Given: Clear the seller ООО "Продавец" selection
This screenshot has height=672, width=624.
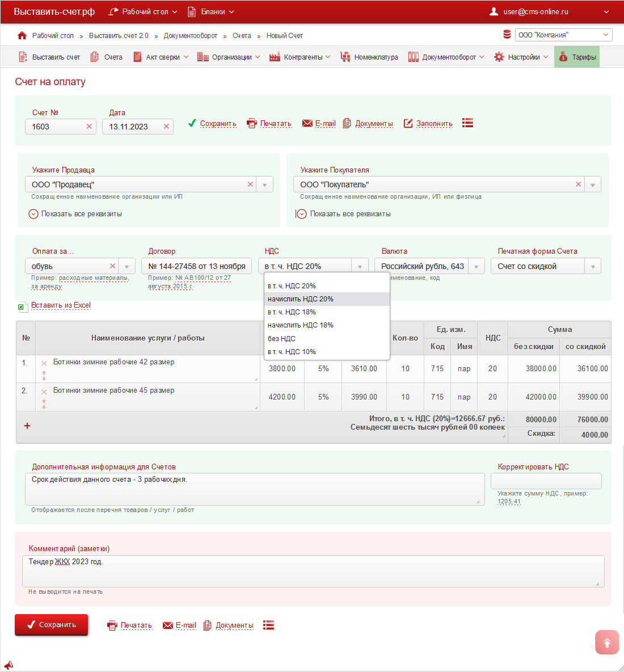Looking at the screenshot, I should click(x=251, y=184).
